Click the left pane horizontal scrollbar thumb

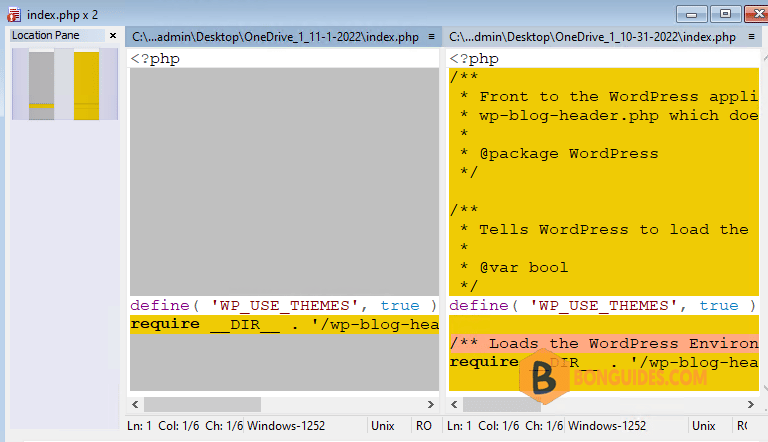202,404
